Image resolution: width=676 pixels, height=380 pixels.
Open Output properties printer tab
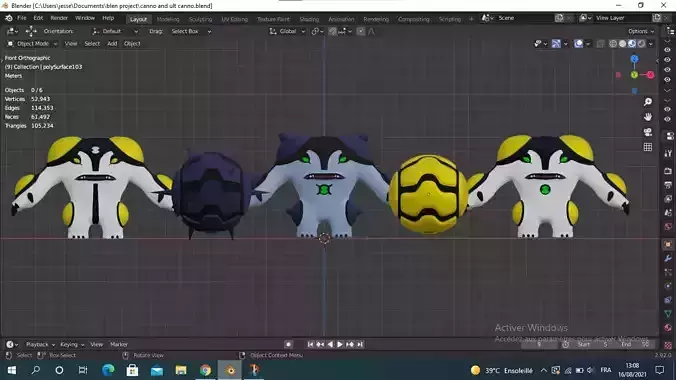[668, 185]
